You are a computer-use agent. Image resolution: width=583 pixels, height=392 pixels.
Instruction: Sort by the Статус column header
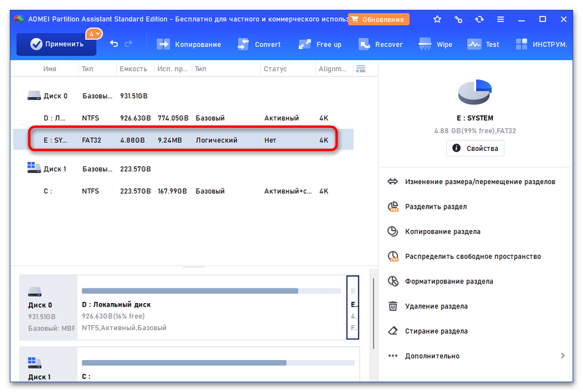(275, 69)
